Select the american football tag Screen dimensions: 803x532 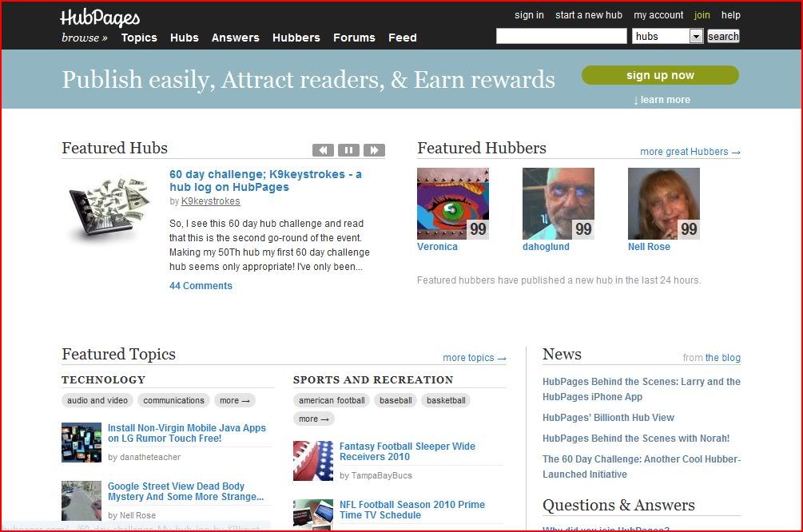pyautogui.click(x=332, y=400)
